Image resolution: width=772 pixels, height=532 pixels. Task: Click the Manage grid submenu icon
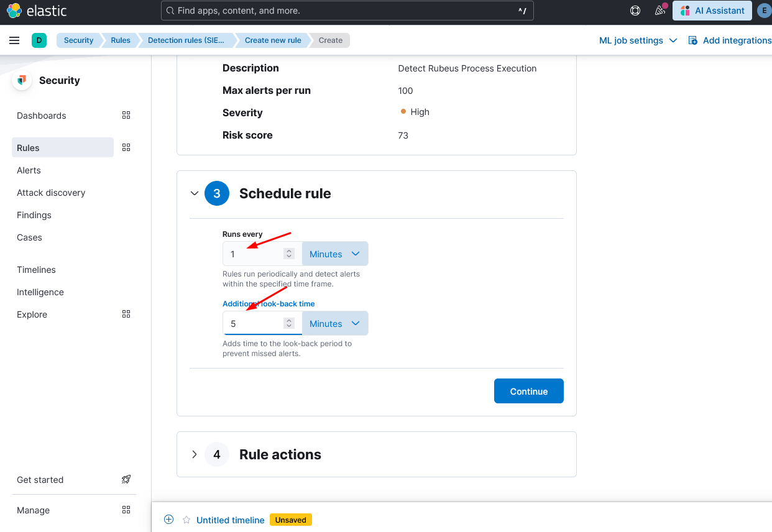coord(126,510)
